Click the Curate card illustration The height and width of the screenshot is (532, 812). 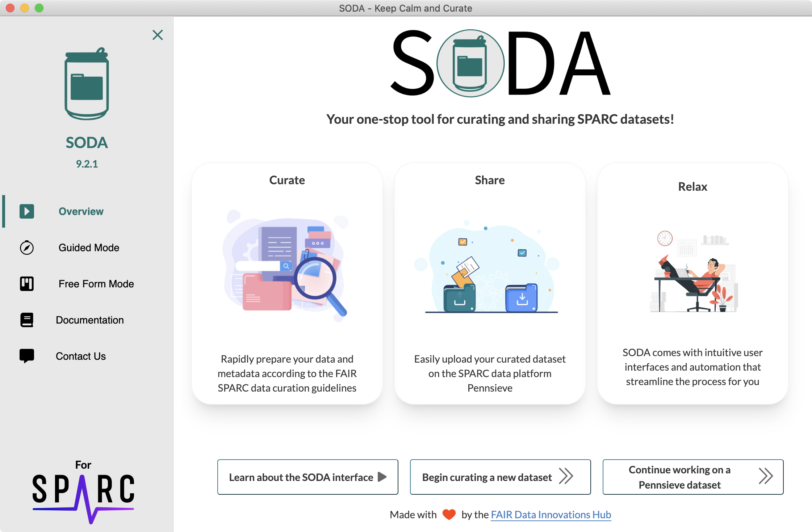click(x=286, y=265)
